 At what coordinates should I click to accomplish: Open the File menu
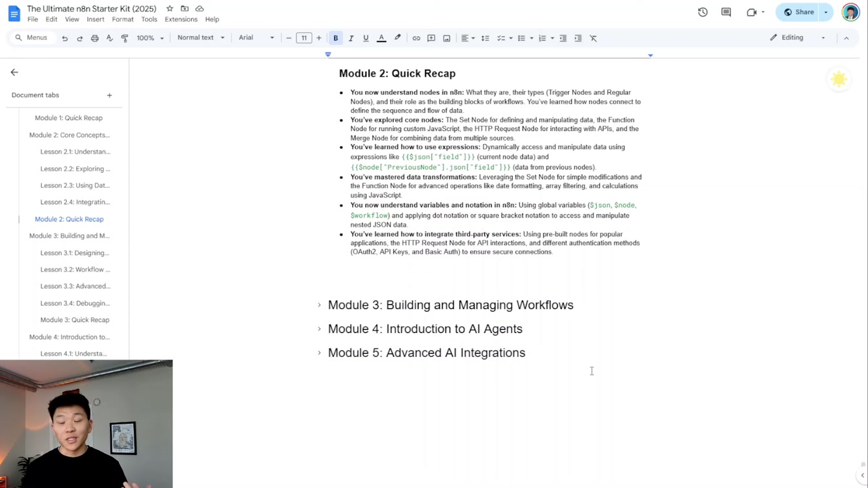[x=32, y=19]
